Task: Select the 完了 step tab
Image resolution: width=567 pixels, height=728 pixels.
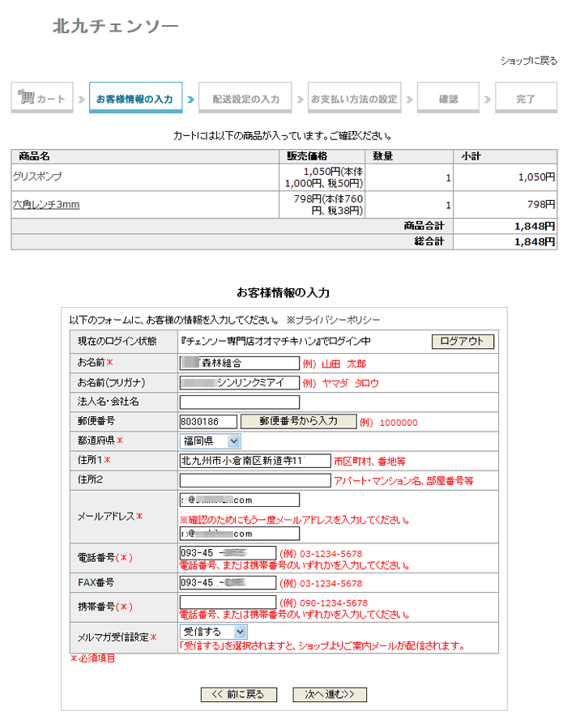Action: [526, 99]
